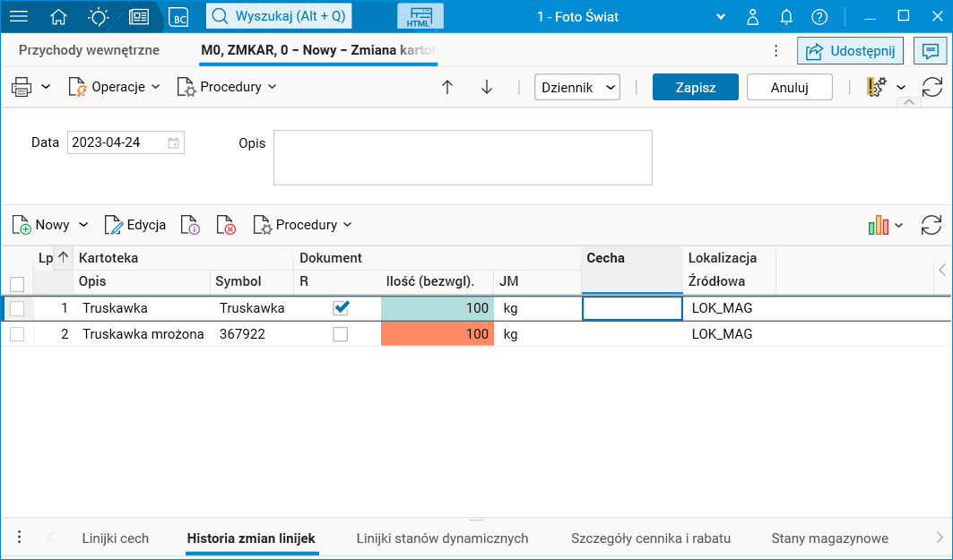Open bottom panel three-dot menu
The height and width of the screenshot is (560, 953).
(x=20, y=537)
